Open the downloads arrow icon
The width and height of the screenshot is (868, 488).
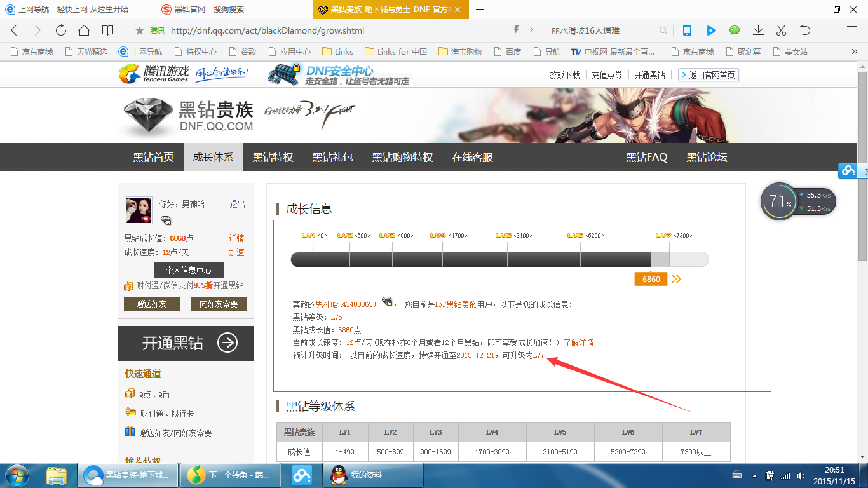758,30
